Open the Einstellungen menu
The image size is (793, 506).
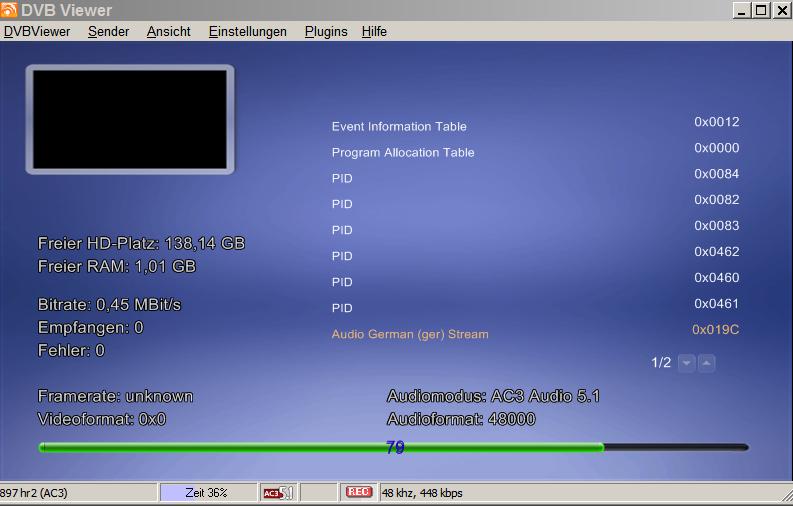click(x=247, y=31)
